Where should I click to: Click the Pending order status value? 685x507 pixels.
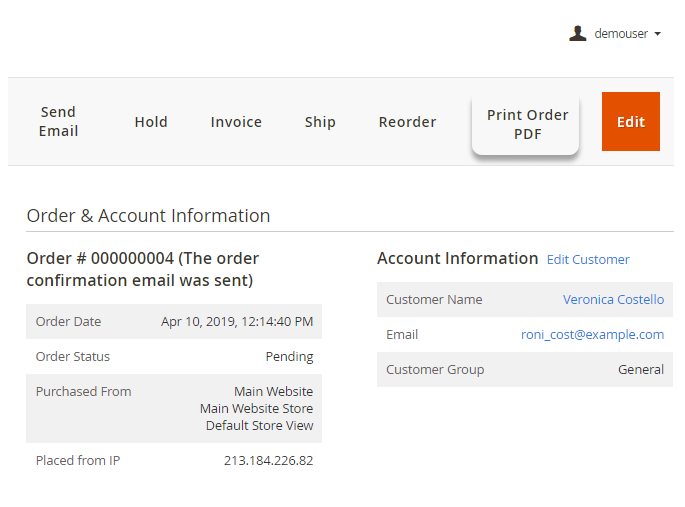click(x=289, y=357)
